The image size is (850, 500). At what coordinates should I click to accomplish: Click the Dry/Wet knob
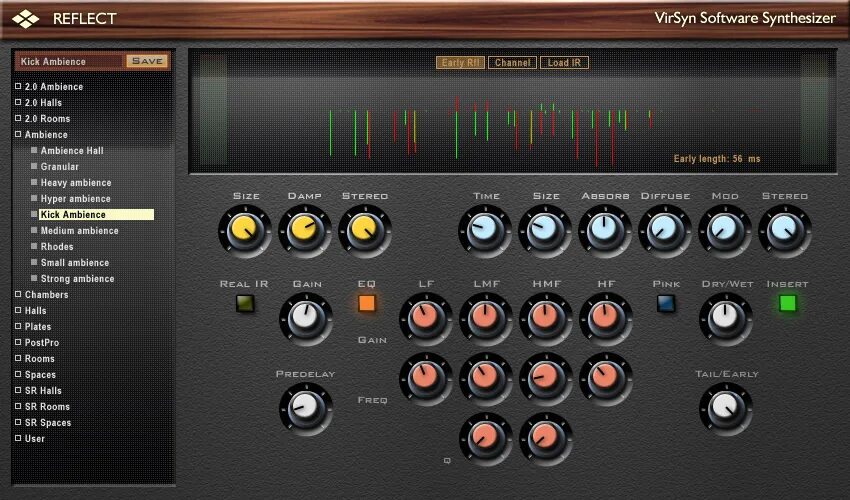click(726, 318)
